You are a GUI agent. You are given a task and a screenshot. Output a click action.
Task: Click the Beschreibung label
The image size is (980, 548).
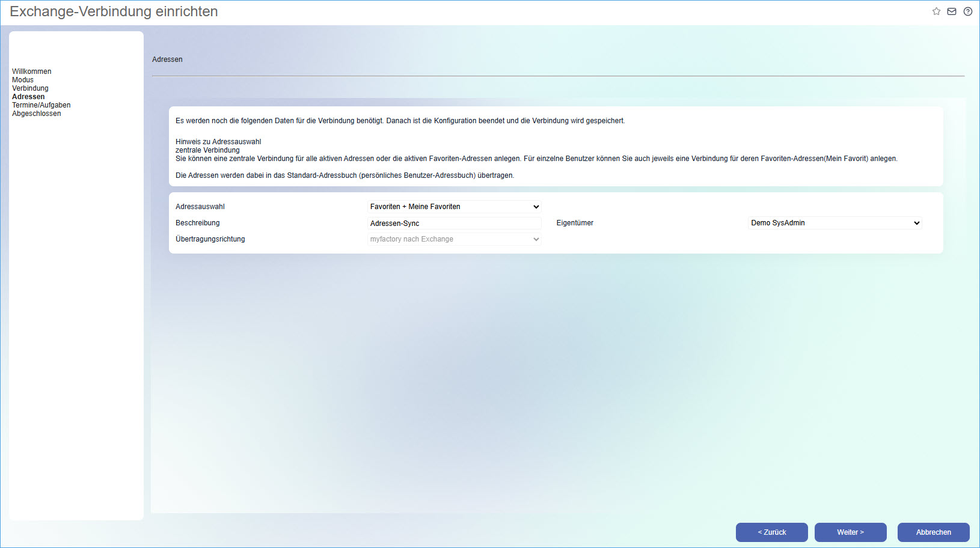tap(198, 223)
